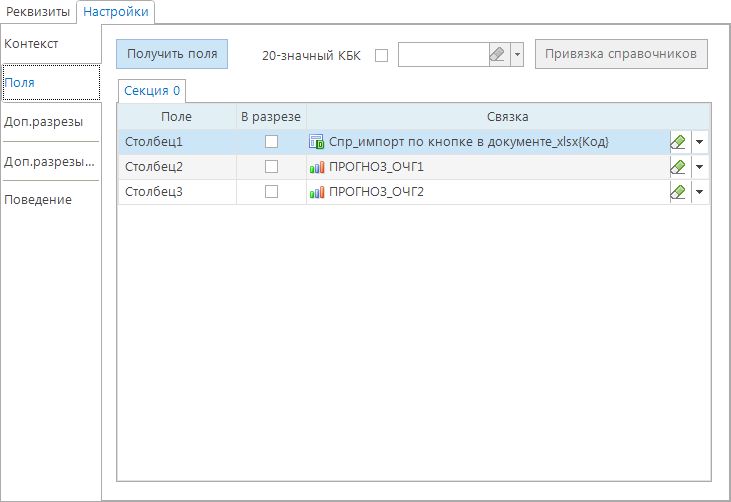Click eraser icon in the КБК field
The height and width of the screenshot is (502, 731).
(x=498, y=55)
